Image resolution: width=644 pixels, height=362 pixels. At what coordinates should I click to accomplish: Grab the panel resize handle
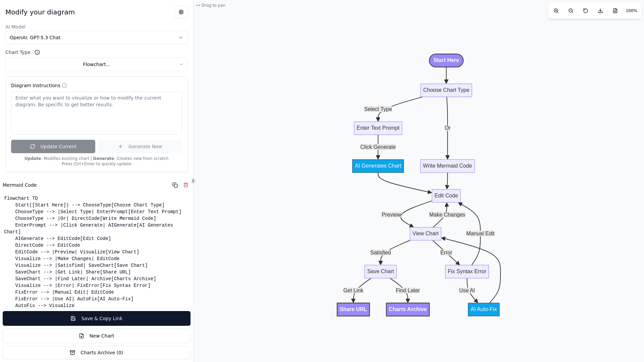[193, 181]
